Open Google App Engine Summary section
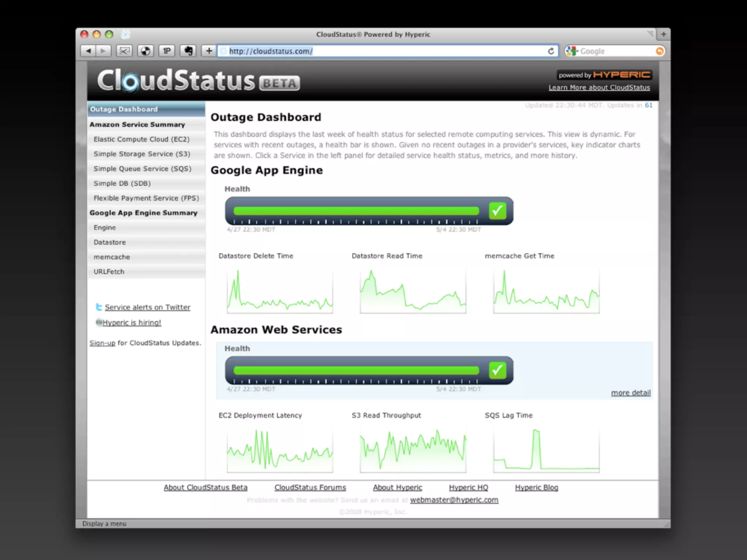 tap(143, 213)
